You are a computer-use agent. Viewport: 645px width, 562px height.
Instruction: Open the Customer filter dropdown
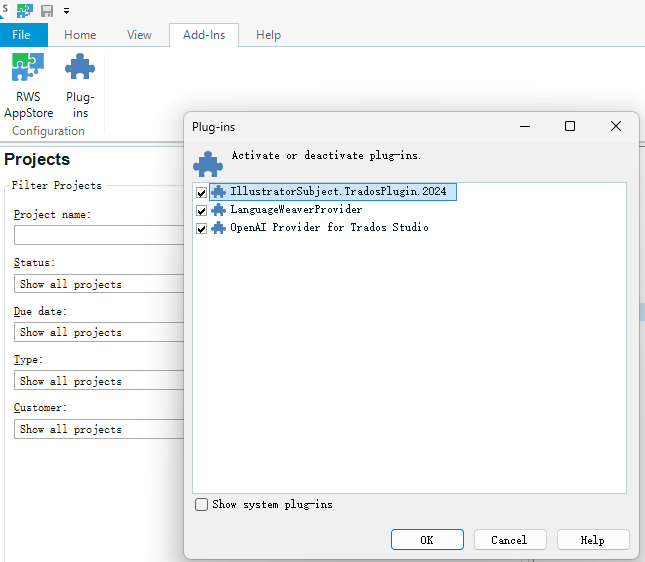coord(99,429)
